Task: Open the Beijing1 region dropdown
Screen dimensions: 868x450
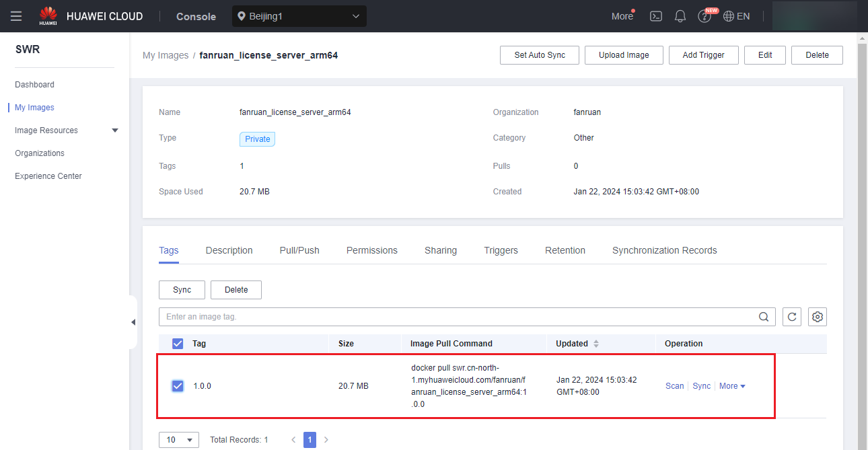Action: (x=299, y=16)
